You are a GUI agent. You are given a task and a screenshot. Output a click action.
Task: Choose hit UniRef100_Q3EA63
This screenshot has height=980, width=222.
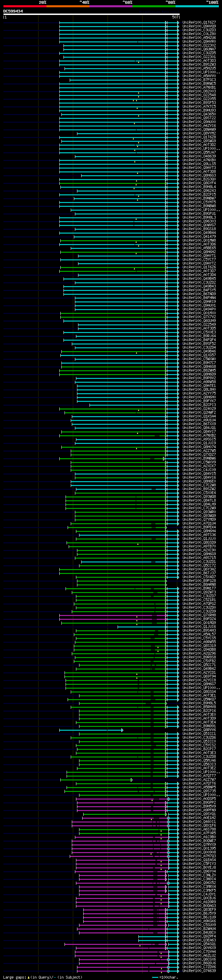(199, 940)
